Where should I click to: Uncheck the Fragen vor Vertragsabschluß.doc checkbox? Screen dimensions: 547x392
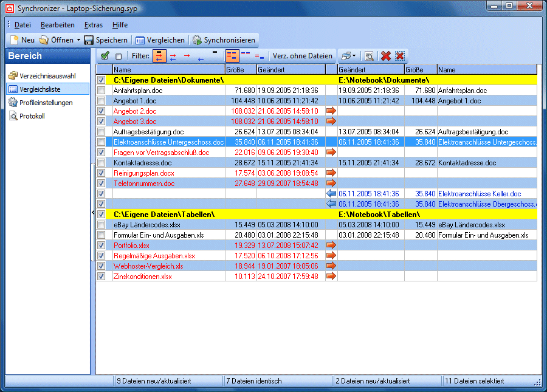[x=101, y=153]
